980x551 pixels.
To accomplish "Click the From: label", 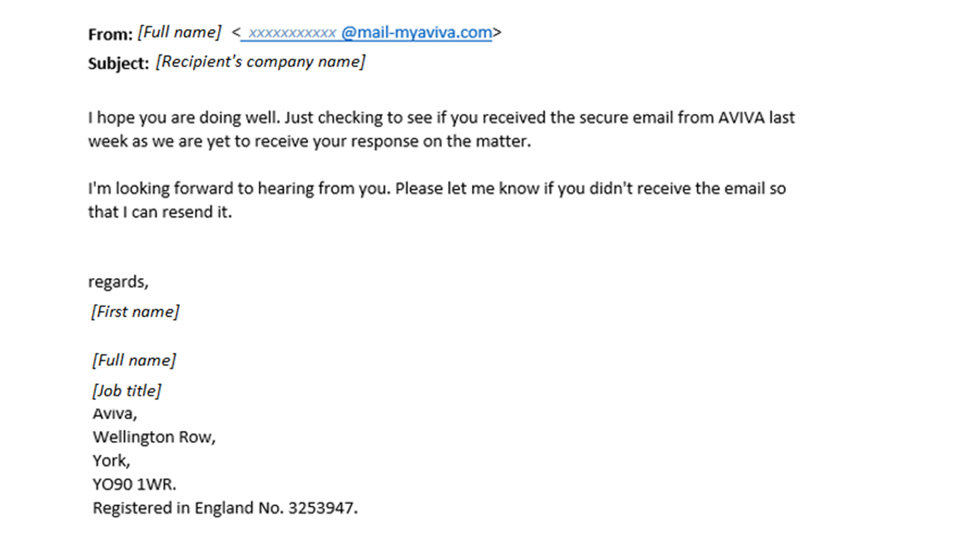I will (x=110, y=34).
